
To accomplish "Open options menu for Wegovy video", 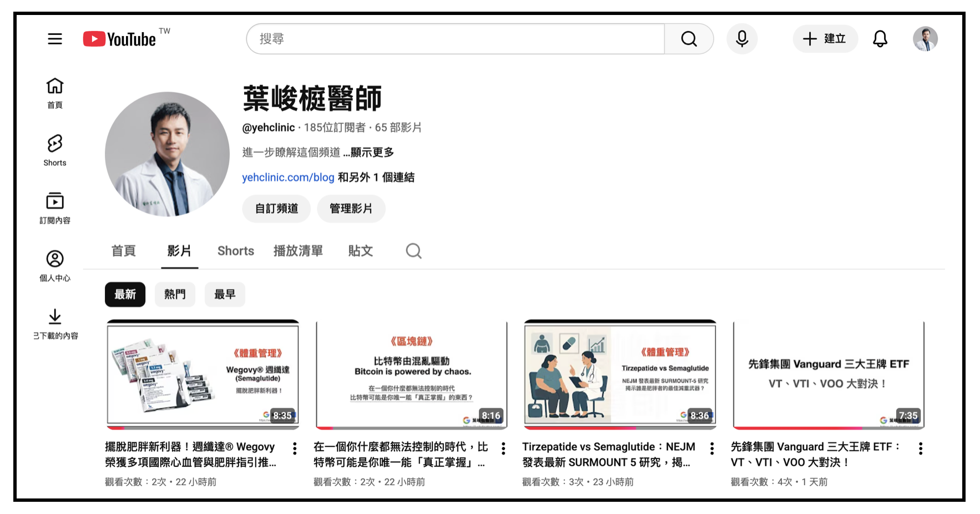I will coord(295,449).
